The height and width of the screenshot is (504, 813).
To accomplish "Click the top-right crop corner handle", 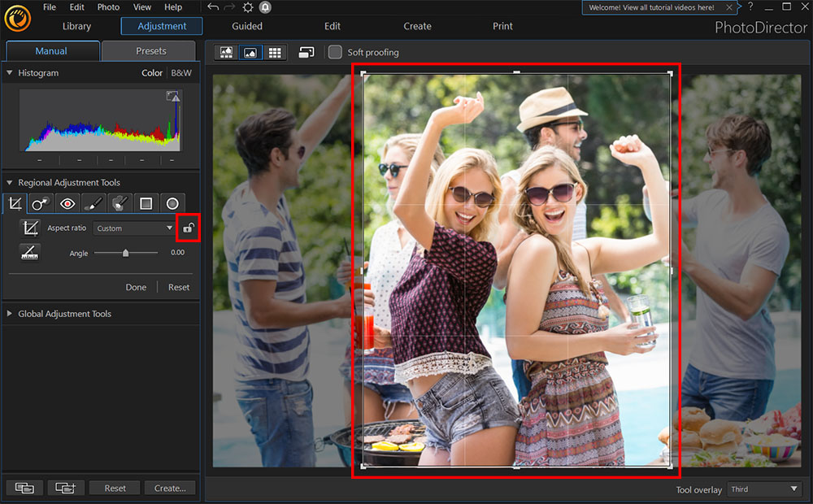I will 670,73.
